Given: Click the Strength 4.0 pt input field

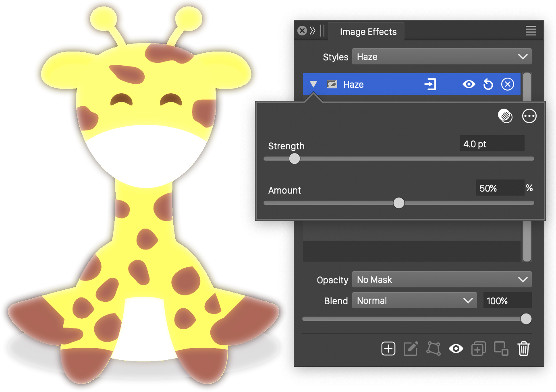Looking at the screenshot, I should tap(492, 144).
